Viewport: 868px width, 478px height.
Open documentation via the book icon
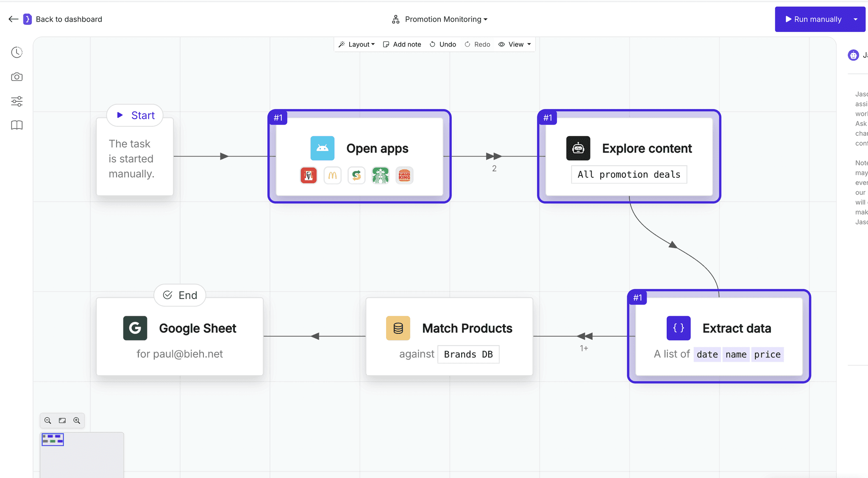tap(17, 125)
